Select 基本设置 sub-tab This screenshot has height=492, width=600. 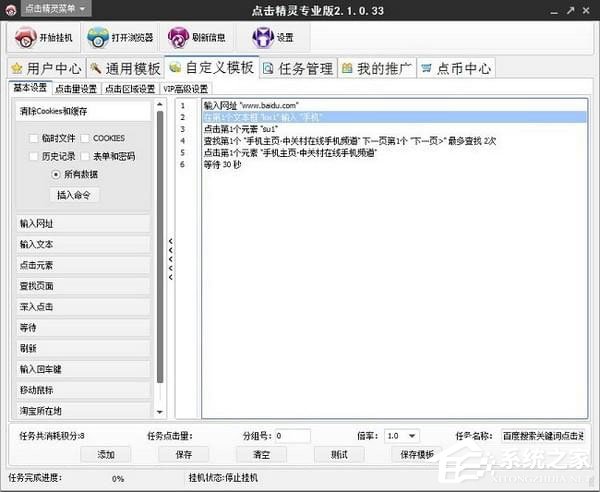click(30, 88)
